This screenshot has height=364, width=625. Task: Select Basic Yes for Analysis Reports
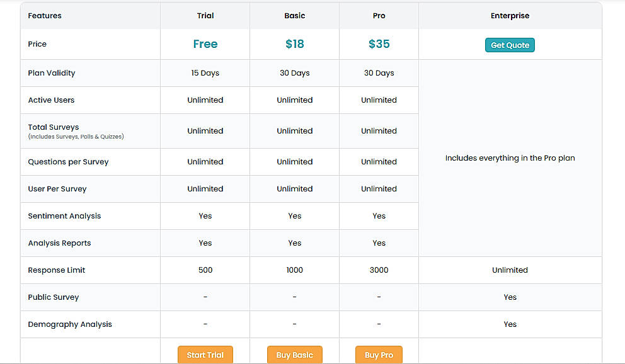pos(295,243)
